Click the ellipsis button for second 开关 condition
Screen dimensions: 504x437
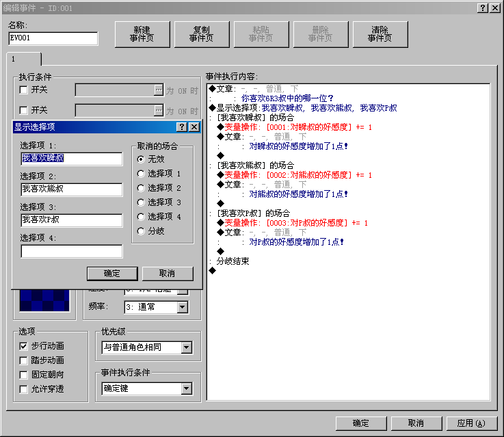(159, 110)
